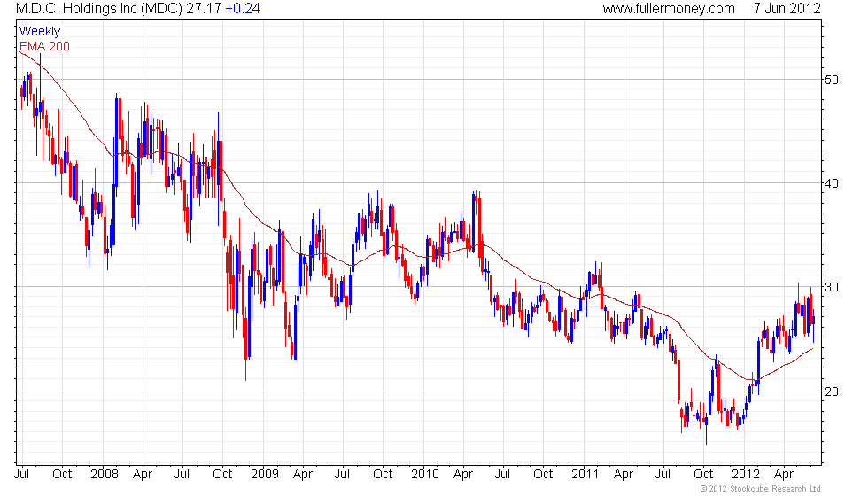Click the 2008 year label on the time axis

pos(105,475)
